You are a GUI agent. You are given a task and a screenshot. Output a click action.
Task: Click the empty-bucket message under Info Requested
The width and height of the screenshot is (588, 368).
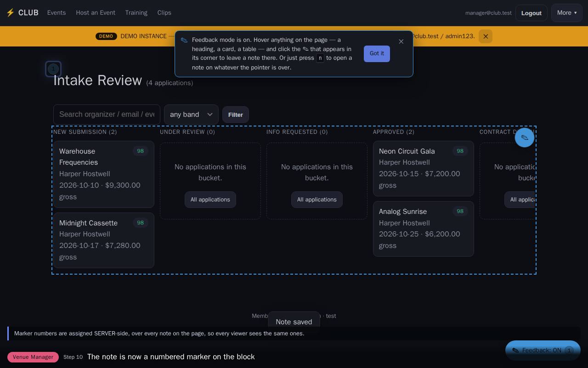317,172
